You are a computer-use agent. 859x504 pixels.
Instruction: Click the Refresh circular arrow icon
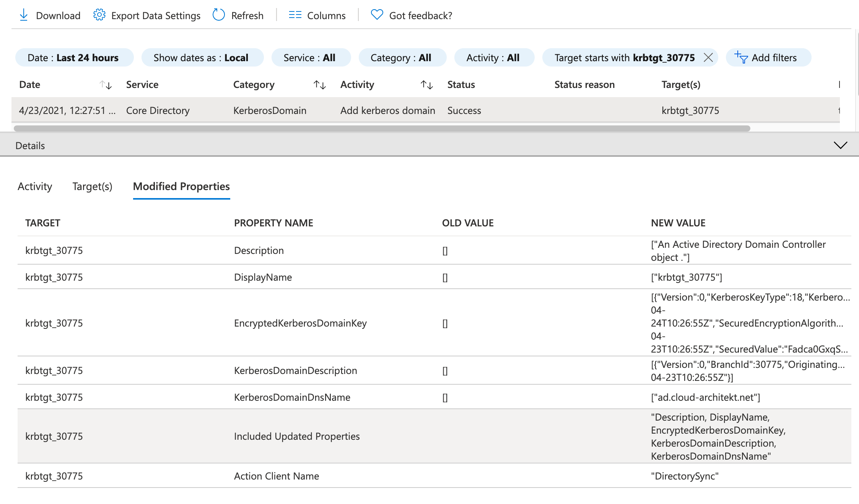tap(219, 15)
